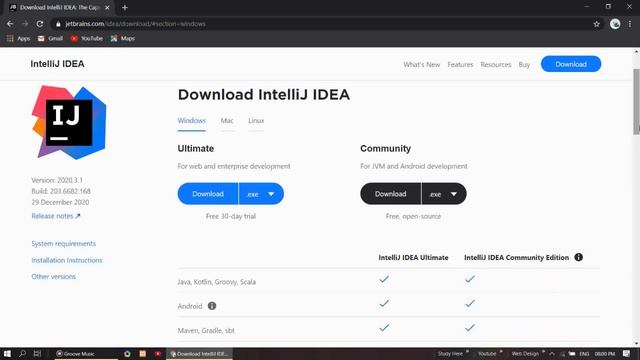Show hidden system tray icons
The image size is (640, 360).
click(552, 354)
